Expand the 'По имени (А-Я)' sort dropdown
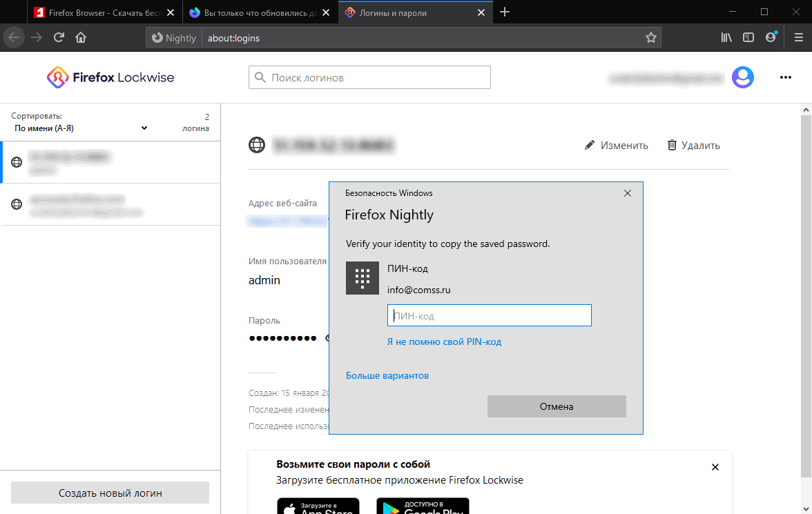The width and height of the screenshot is (812, 514). pos(81,128)
